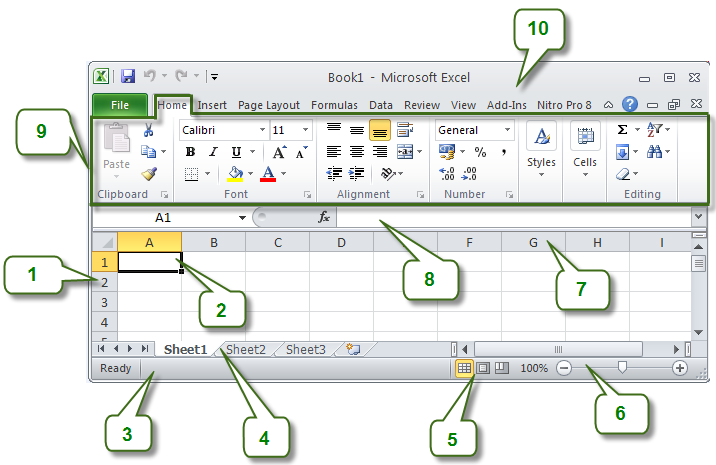Select column G header
The width and height of the screenshot is (716, 465).
[533, 241]
